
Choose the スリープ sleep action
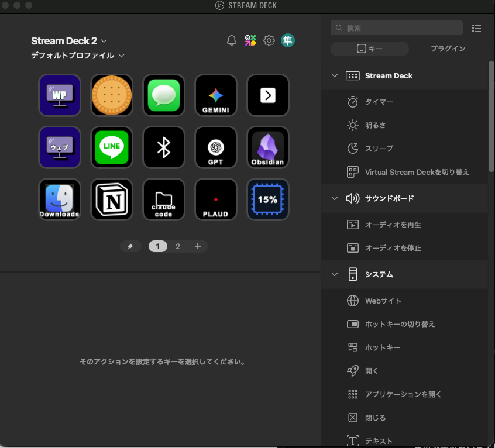(x=405, y=149)
